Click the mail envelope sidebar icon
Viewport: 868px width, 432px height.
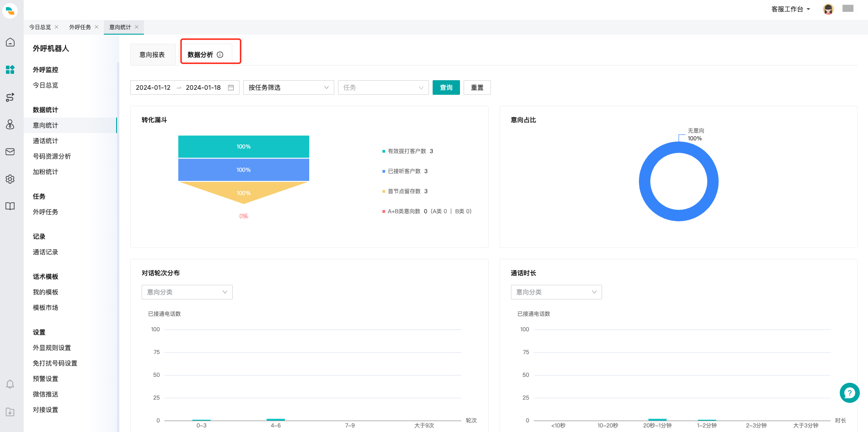click(10, 152)
